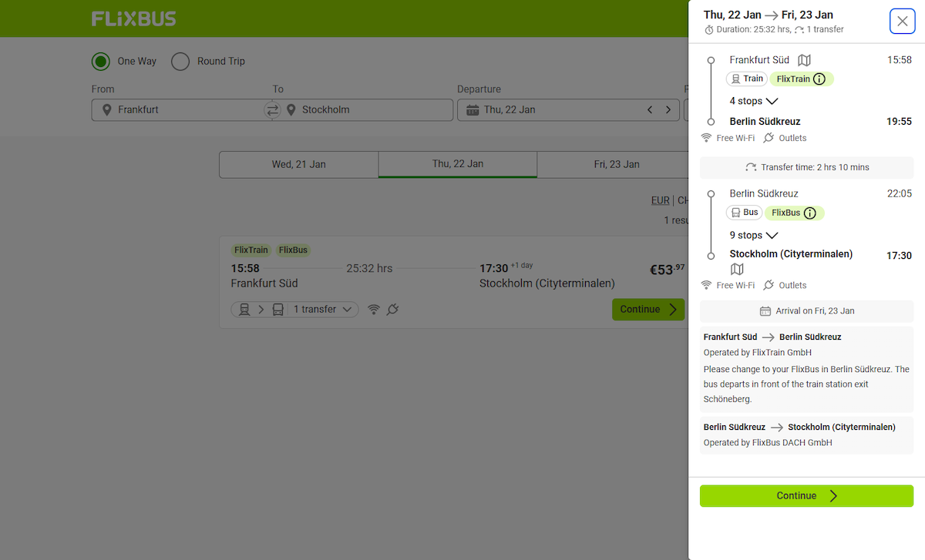Click the FlixBus logo

(x=134, y=18)
